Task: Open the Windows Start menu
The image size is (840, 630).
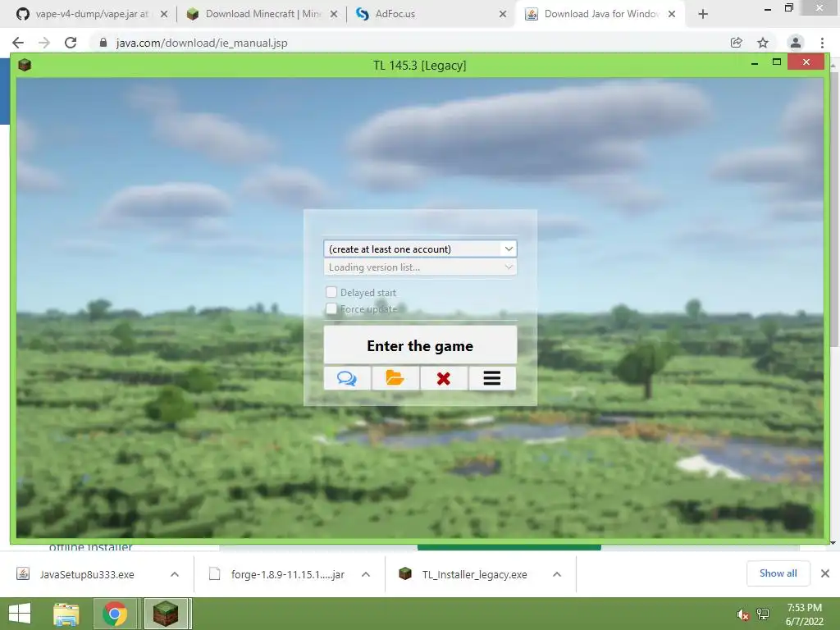Action: point(20,614)
